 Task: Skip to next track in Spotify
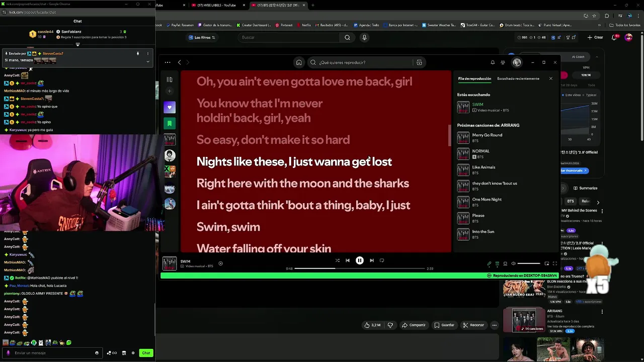coord(371,260)
